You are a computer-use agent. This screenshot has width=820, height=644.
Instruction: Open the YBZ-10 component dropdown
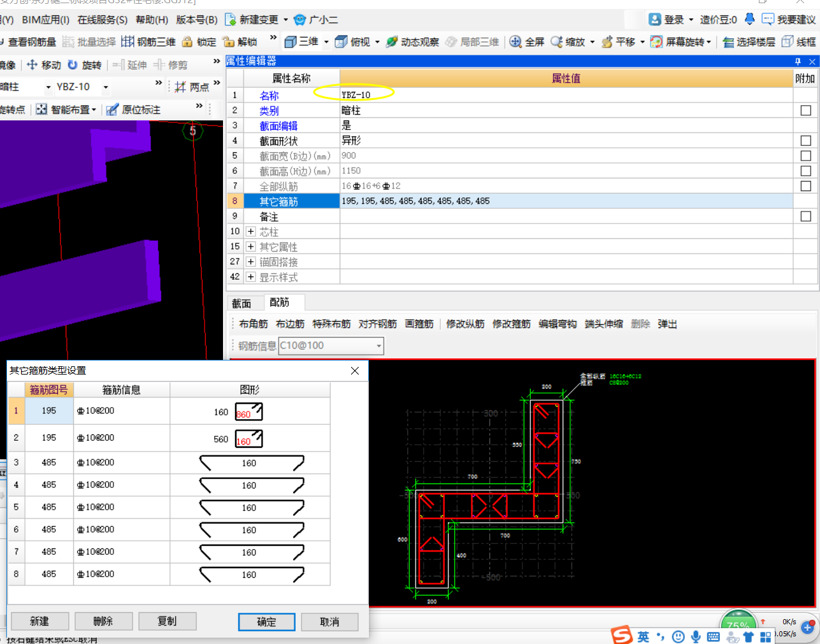106,87
